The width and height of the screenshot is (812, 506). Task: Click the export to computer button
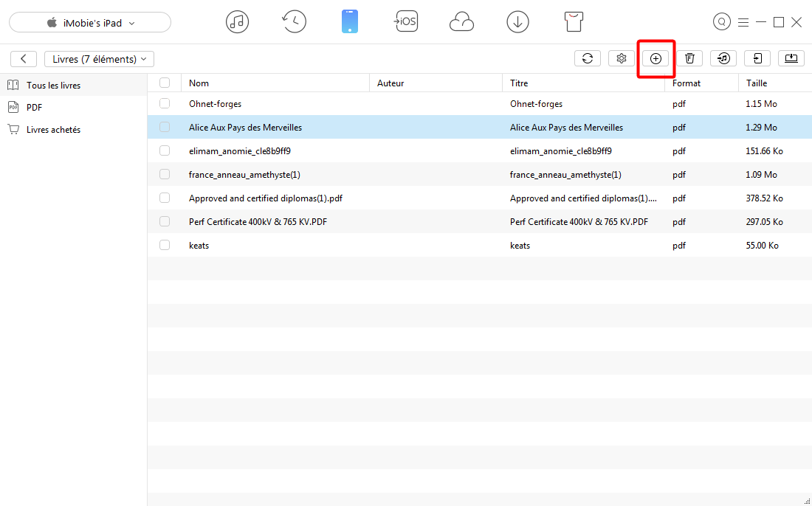tap(791, 58)
